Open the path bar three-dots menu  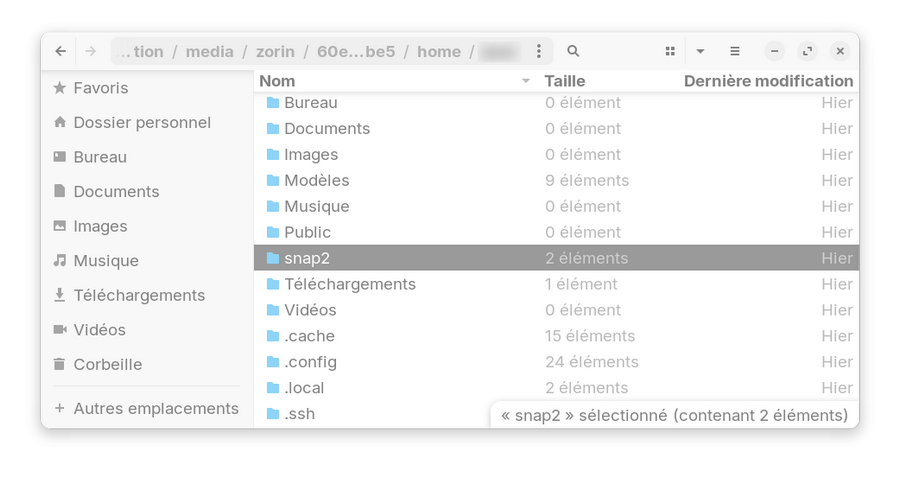[x=539, y=51]
